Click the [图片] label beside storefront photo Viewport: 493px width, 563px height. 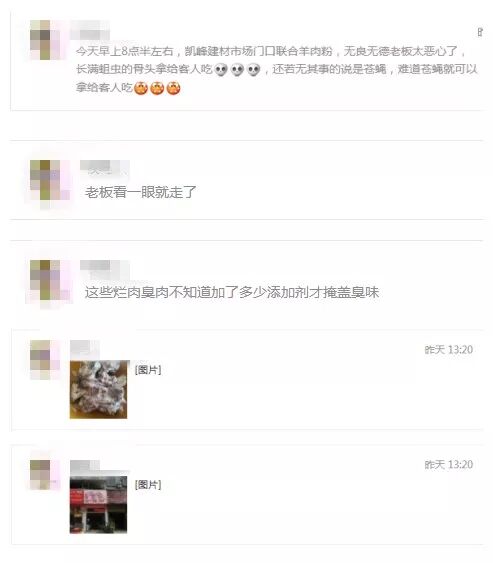click(x=148, y=485)
